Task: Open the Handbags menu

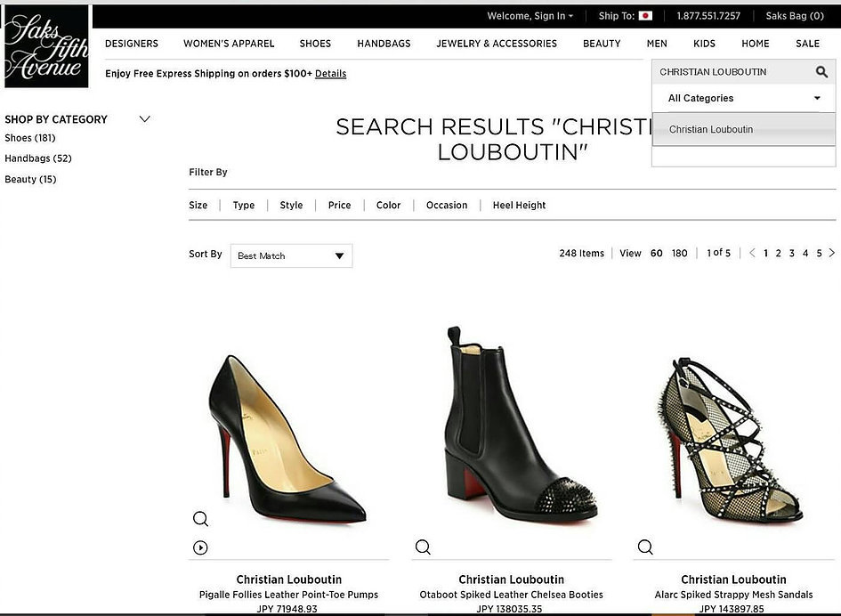Action: pyautogui.click(x=384, y=44)
